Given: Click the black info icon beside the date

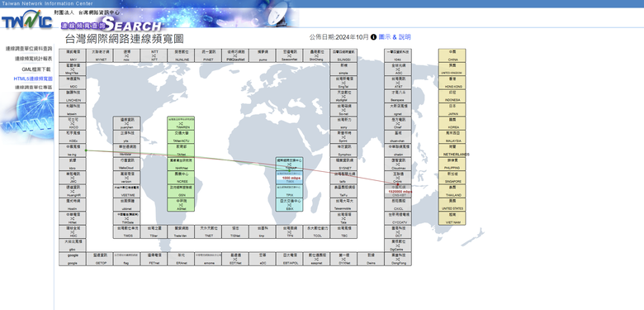Looking at the screenshot, I should click(373, 37).
